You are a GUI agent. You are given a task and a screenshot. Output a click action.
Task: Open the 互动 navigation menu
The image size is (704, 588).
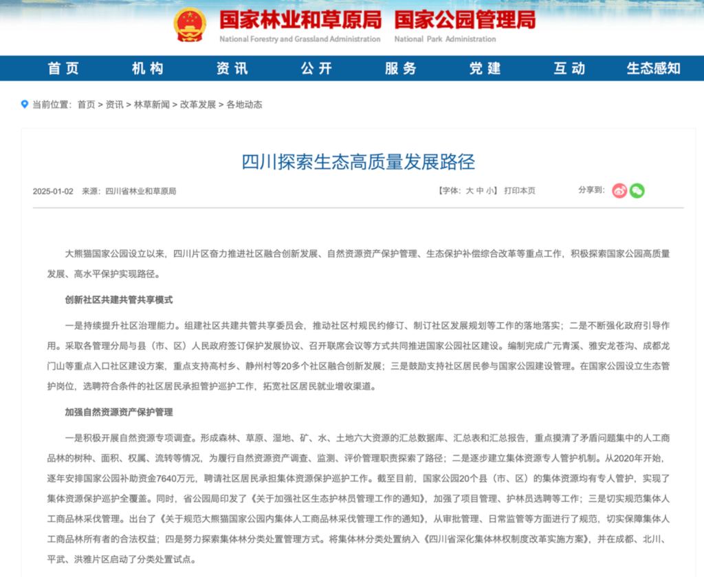pyautogui.click(x=569, y=68)
